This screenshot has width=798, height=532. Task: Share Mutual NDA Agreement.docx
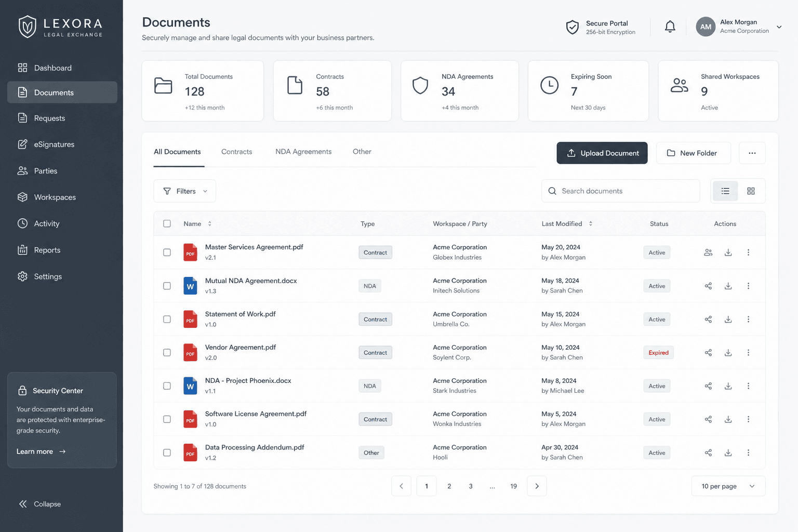coord(708,286)
